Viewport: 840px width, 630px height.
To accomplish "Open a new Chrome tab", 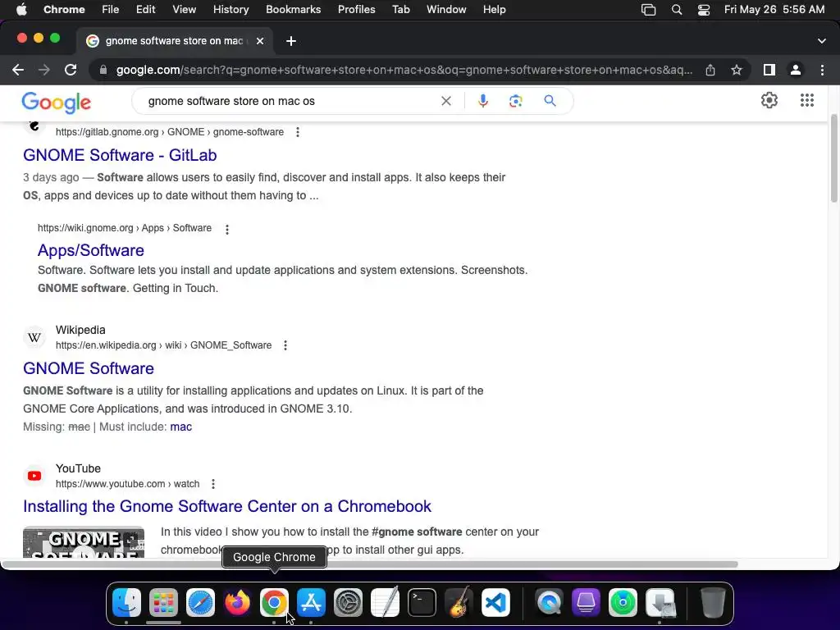I will click(291, 41).
